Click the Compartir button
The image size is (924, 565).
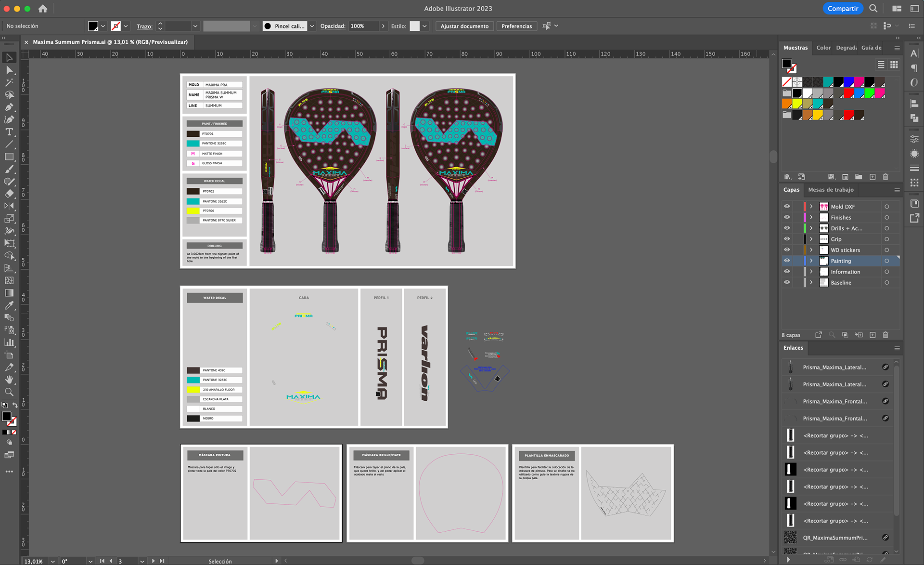[843, 9]
